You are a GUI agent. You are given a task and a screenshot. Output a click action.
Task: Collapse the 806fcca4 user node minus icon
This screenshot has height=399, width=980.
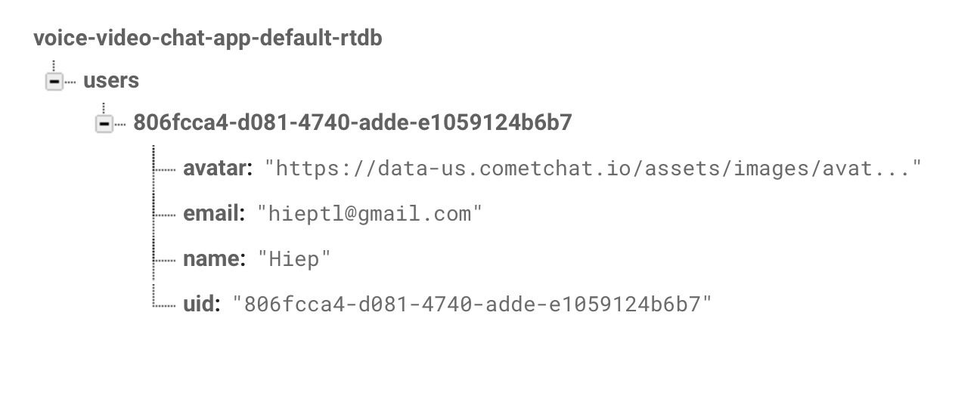point(104,124)
